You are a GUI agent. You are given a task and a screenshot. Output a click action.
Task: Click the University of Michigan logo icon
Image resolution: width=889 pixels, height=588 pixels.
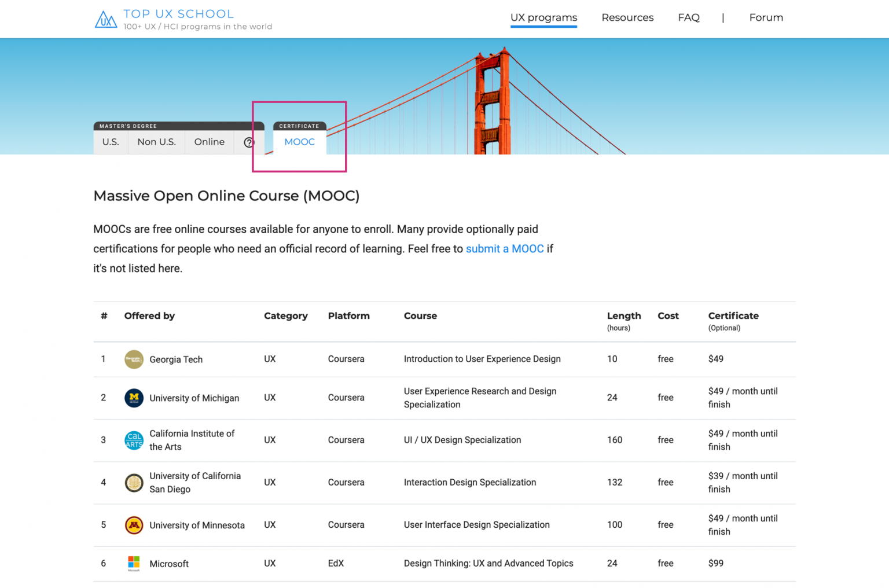pos(134,398)
